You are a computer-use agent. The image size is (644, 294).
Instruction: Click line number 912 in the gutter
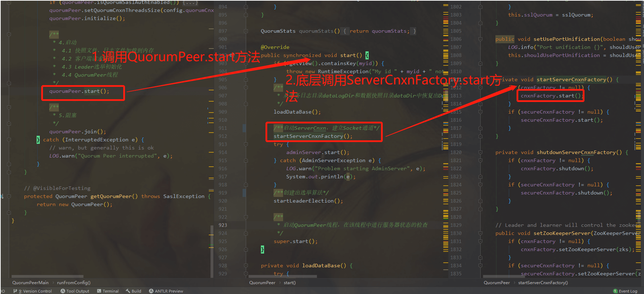(x=223, y=136)
